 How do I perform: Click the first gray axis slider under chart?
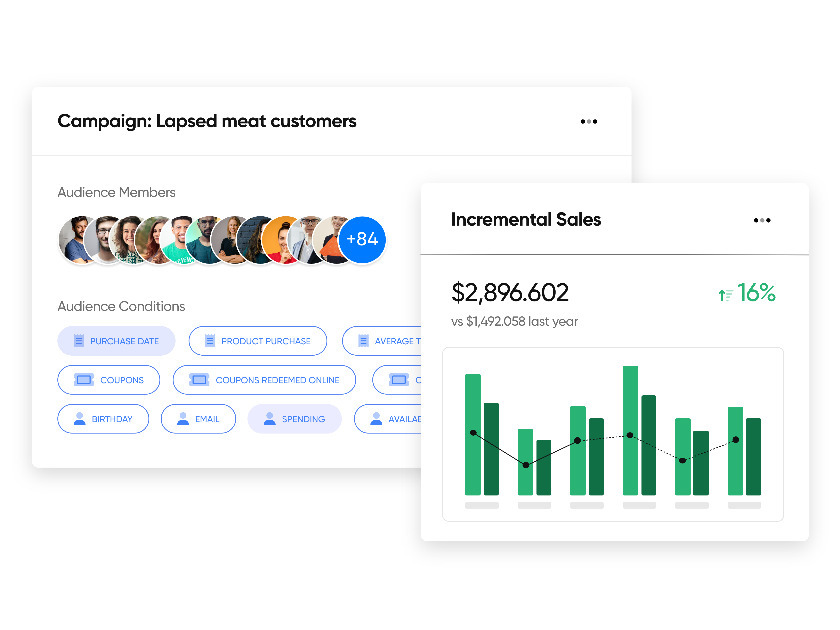(x=482, y=506)
